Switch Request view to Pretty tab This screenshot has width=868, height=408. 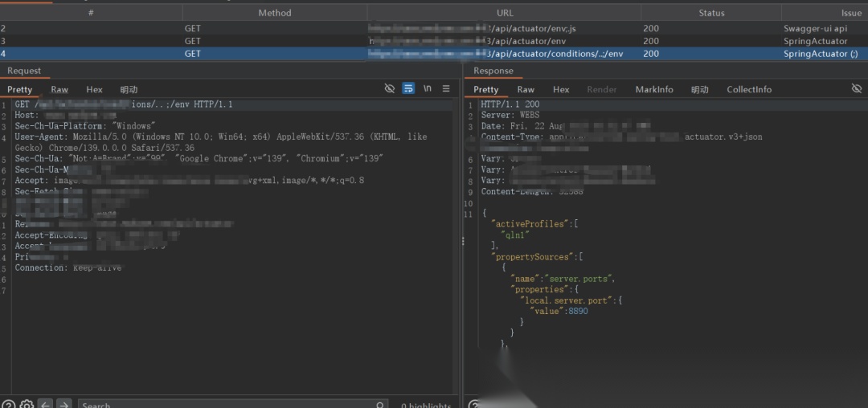pos(20,90)
